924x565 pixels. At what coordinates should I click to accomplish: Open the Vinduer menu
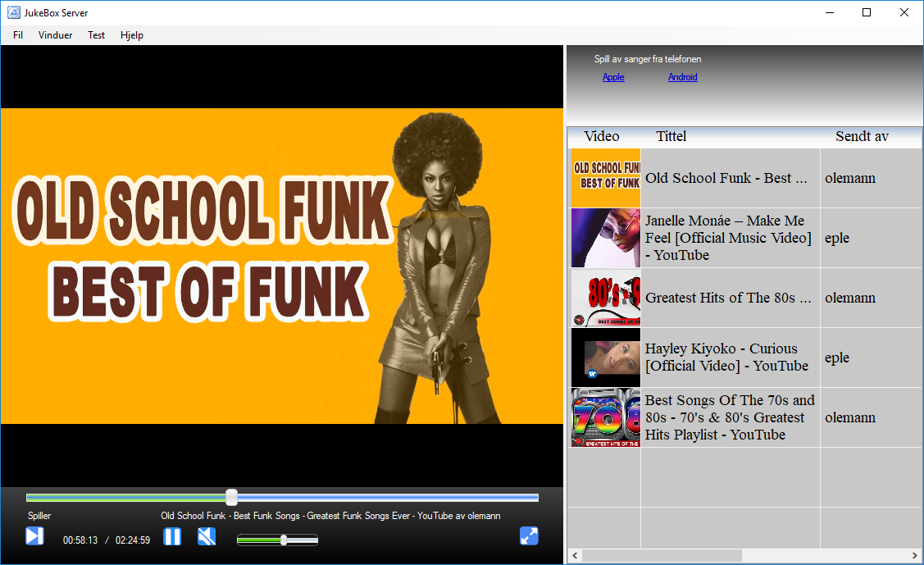tap(56, 35)
